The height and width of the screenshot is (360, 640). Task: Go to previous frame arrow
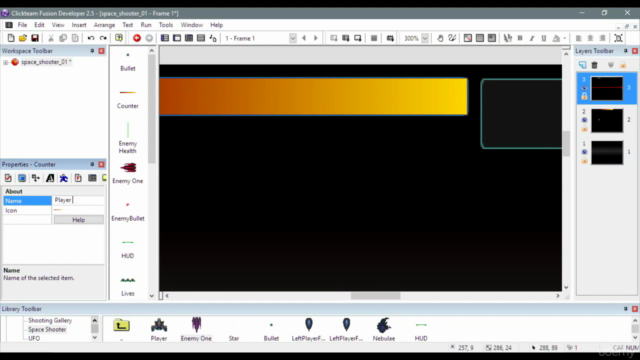click(x=304, y=38)
